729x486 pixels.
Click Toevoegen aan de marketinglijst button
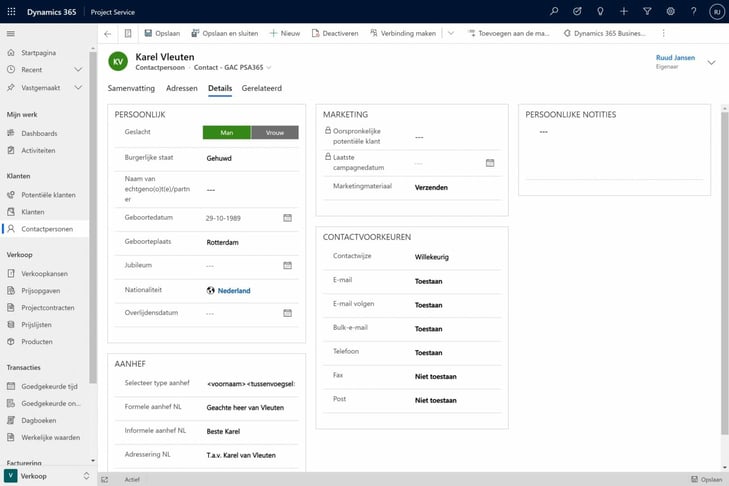click(509, 33)
